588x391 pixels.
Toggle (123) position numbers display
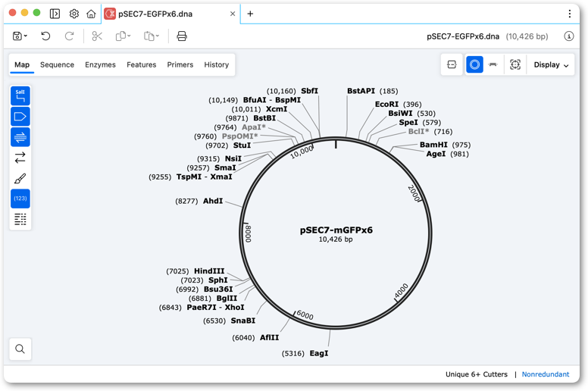point(20,199)
